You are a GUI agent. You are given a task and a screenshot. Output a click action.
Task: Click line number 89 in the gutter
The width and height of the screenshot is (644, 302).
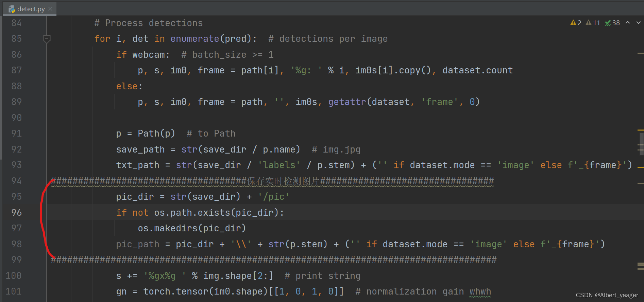(x=16, y=102)
